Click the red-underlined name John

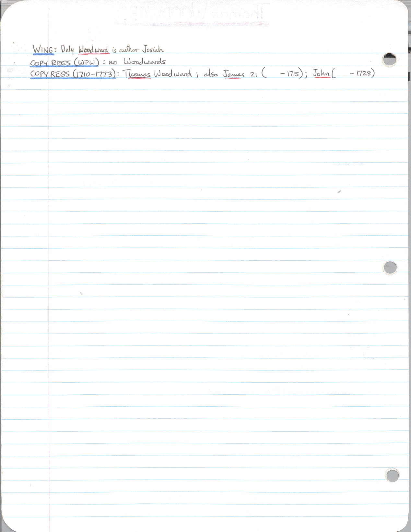point(321,74)
